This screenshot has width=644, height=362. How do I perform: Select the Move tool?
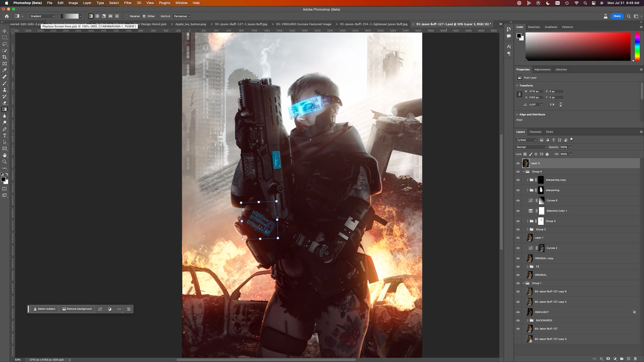point(5,31)
